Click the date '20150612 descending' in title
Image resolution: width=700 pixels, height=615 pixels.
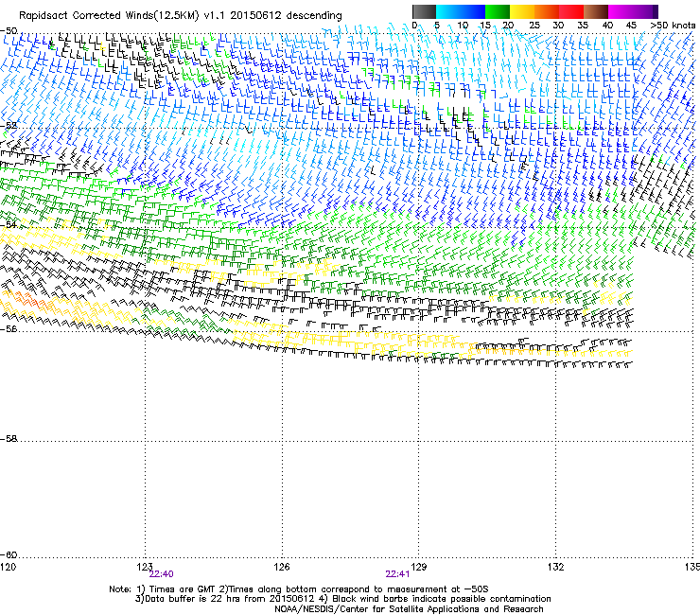pos(287,16)
